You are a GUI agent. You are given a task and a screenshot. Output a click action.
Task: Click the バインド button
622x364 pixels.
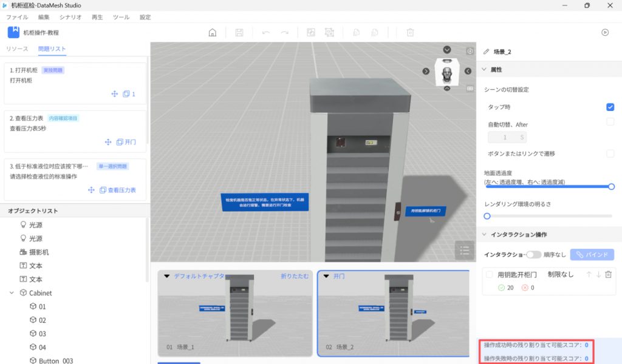tap(592, 255)
